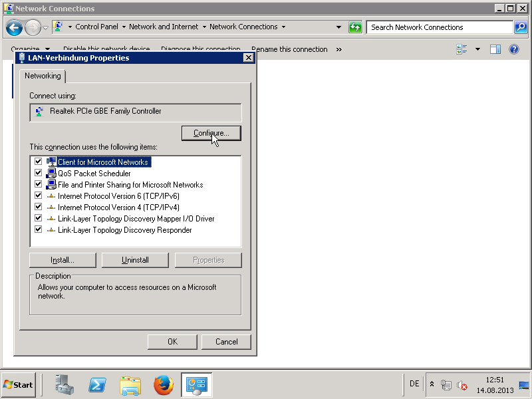Click TCP/IPv4 protocol icon
This screenshot has width=532, height=399.
click(x=51, y=207)
